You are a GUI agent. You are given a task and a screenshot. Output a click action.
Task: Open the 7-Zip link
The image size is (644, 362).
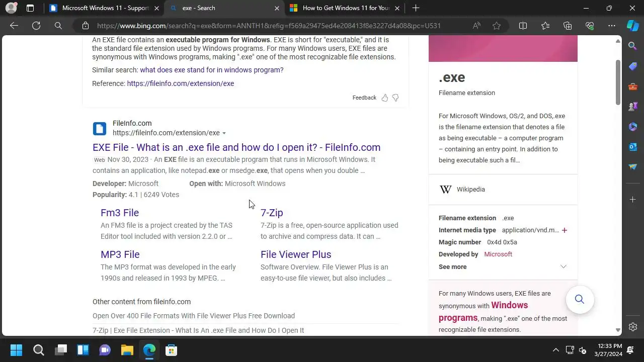click(272, 213)
